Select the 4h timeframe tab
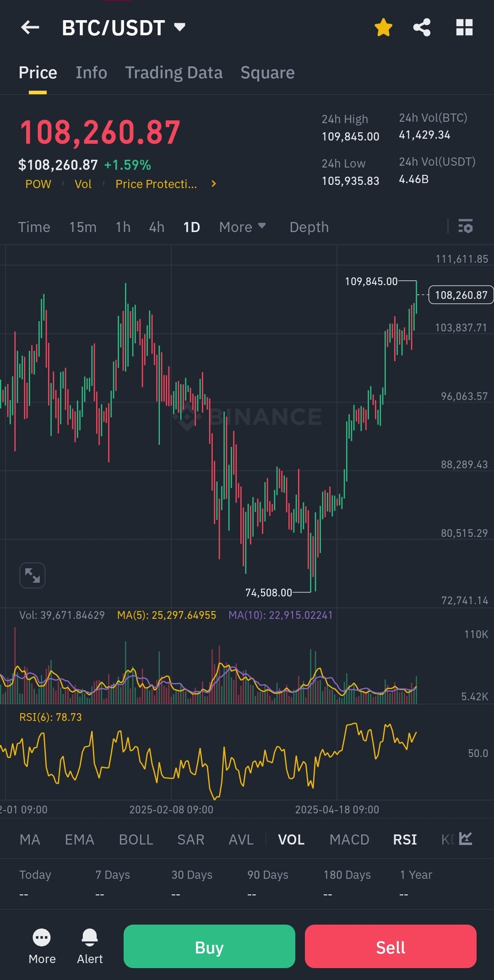The width and height of the screenshot is (494, 980). point(157,227)
